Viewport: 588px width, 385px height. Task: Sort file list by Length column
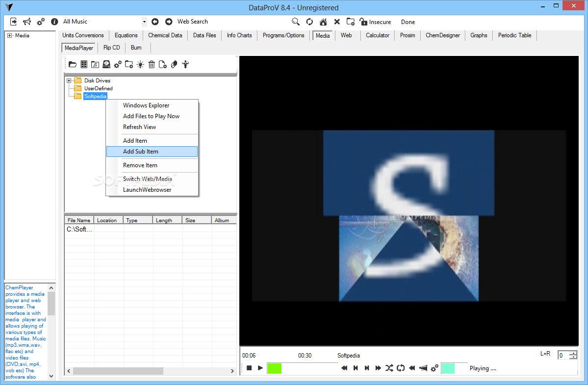point(168,220)
